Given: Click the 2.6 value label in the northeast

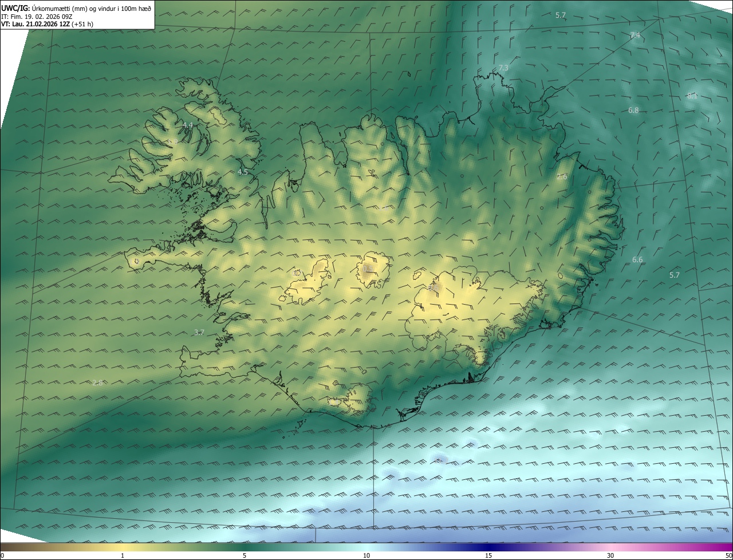Looking at the screenshot, I should pyautogui.click(x=562, y=177).
